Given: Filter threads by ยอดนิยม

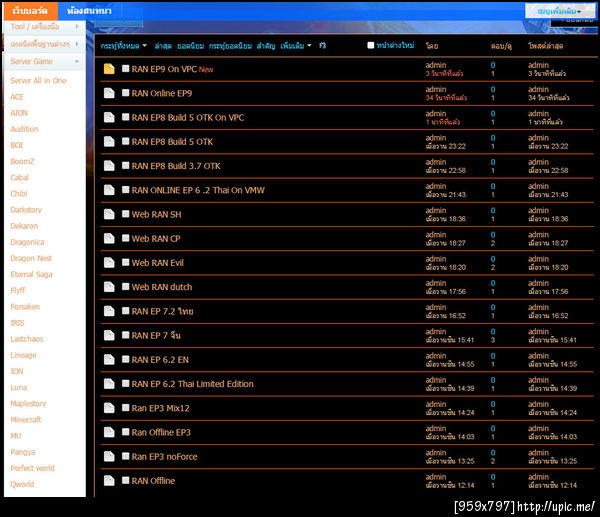Looking at the screenshot, I should pyautogui.click(x=190, y=46).
